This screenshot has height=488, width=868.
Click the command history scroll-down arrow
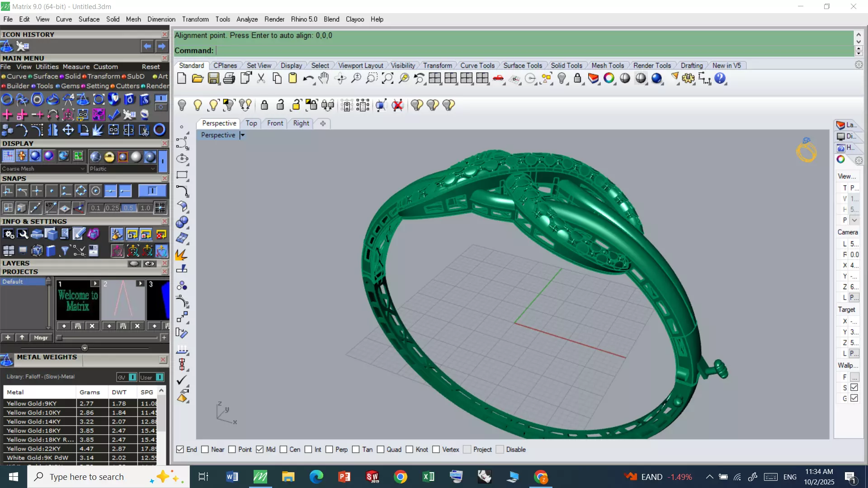coord(859,42)
